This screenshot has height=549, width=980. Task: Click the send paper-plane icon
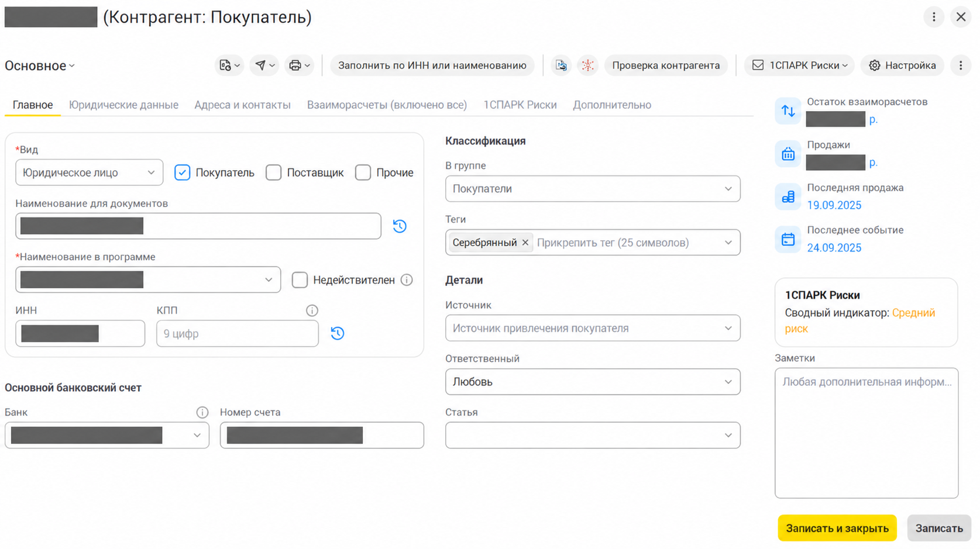coord(264,65)
